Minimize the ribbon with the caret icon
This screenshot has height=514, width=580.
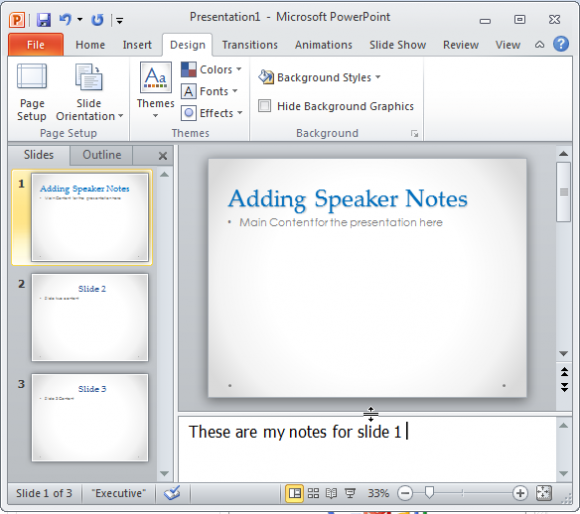[x=539, y=45]
